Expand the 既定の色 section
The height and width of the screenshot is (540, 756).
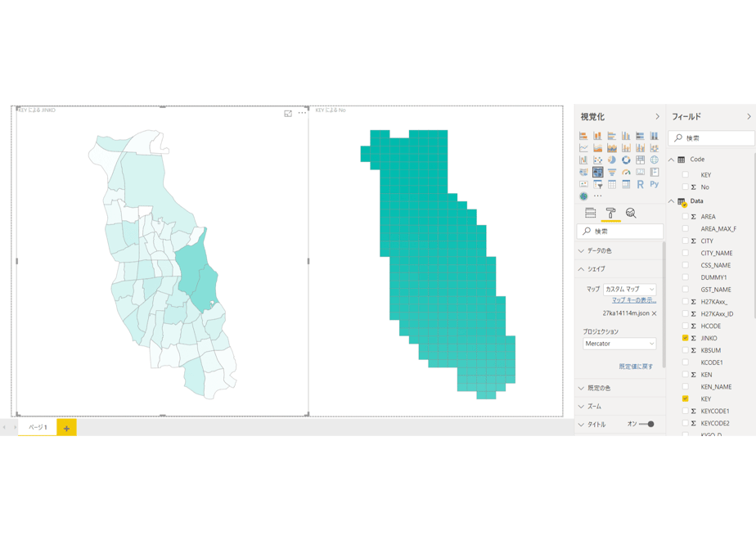tap(619, 388)
